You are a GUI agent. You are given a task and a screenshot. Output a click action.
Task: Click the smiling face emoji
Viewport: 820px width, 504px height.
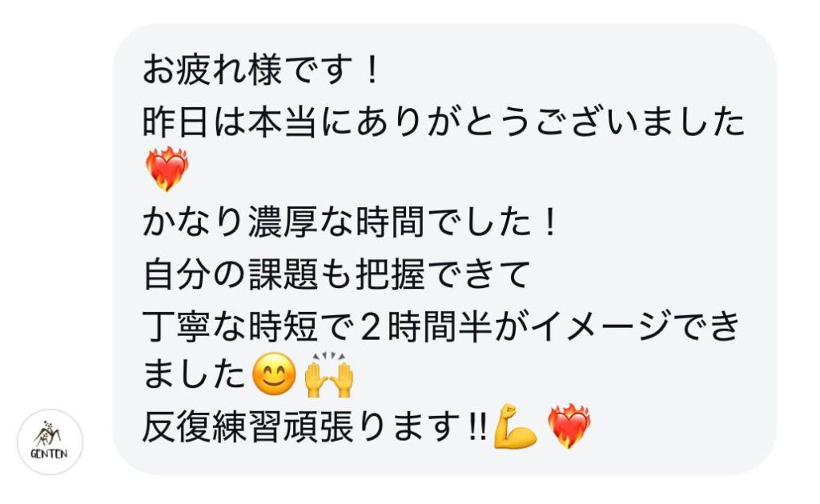point(274,374)
